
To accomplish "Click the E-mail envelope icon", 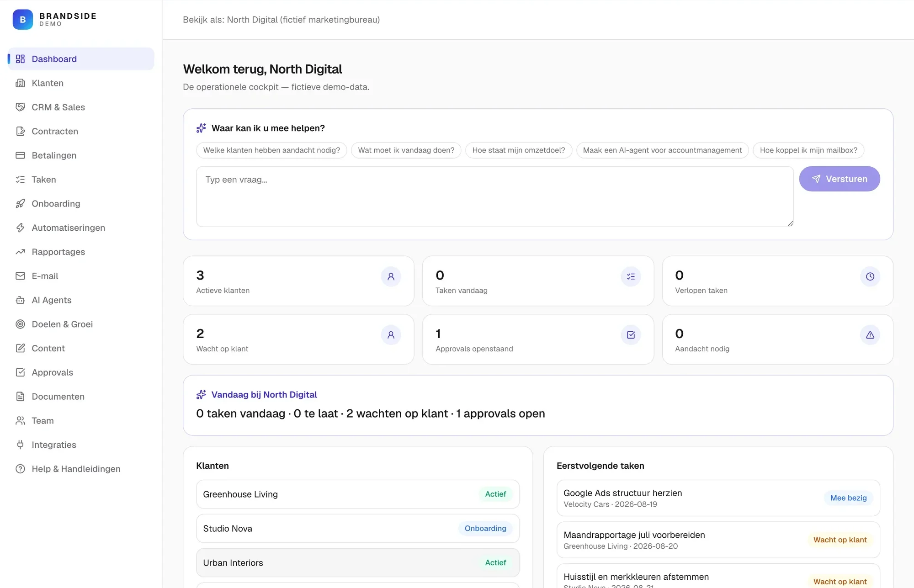I will coord(20,276).
